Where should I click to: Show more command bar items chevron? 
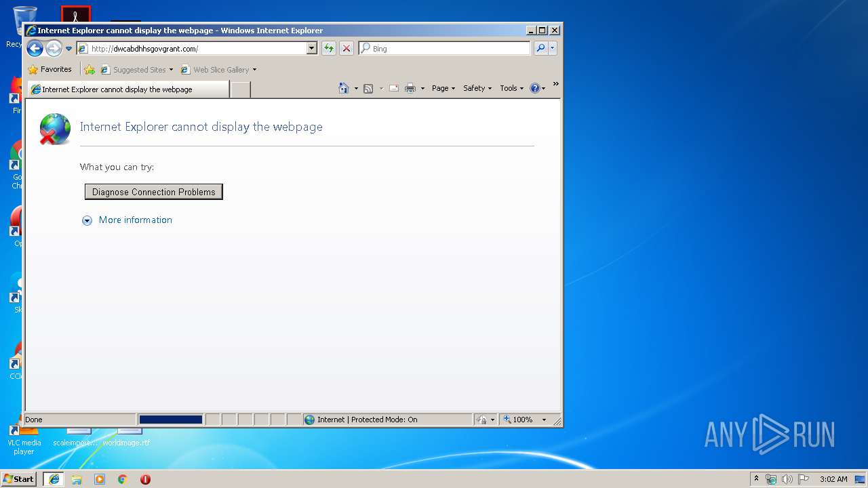pyautogui.click(x=555, y=84)
